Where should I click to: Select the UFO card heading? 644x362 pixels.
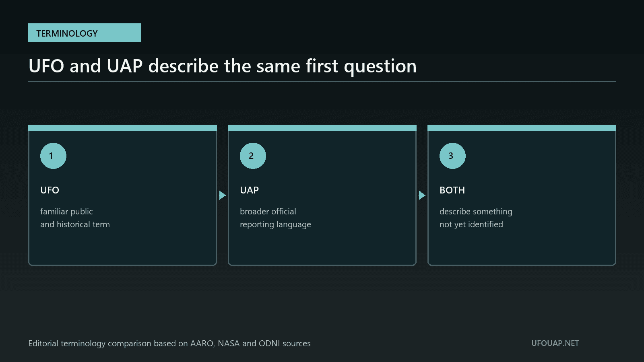click(x=50, y=190)
